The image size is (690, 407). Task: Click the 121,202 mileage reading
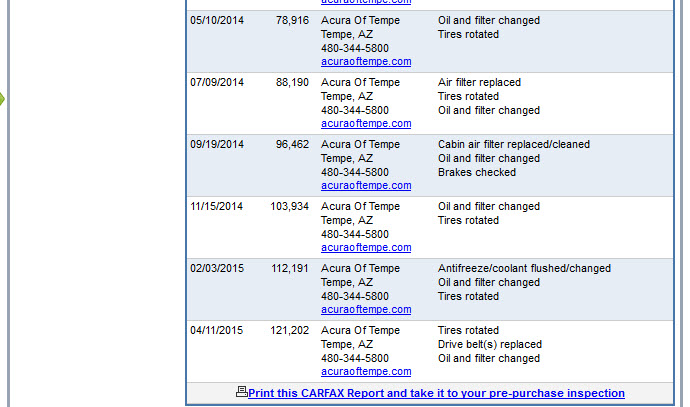(x=289, y=330)
